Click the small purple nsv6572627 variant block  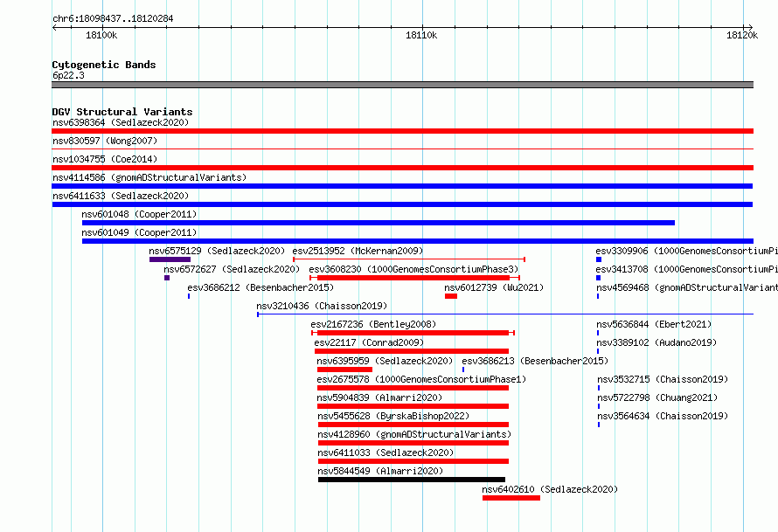pyautogui.click(x=167, y=278)
